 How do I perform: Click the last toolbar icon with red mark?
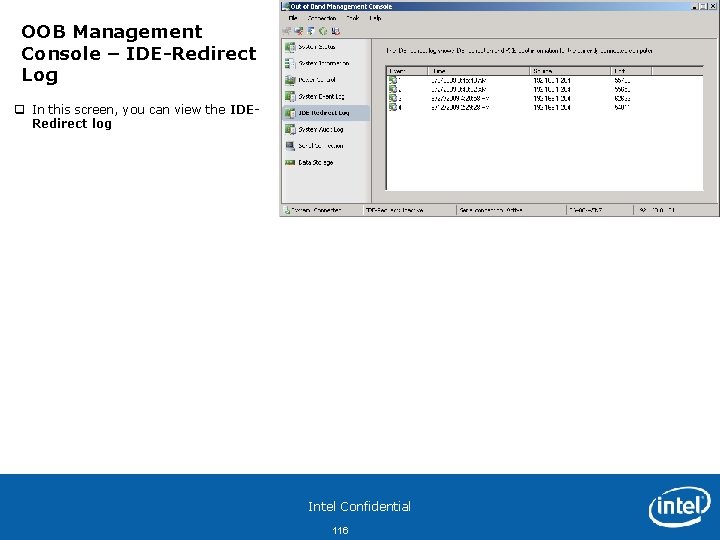tap(336, 31)
